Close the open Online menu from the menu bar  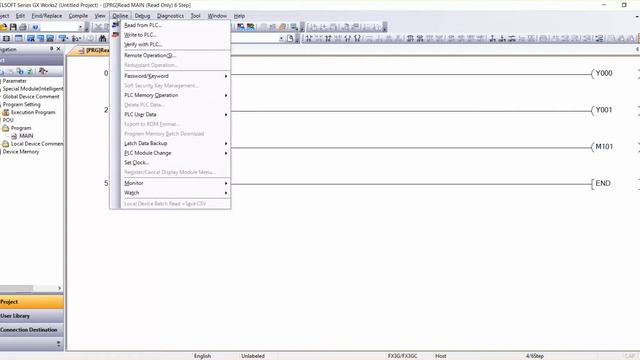[120, 16]
